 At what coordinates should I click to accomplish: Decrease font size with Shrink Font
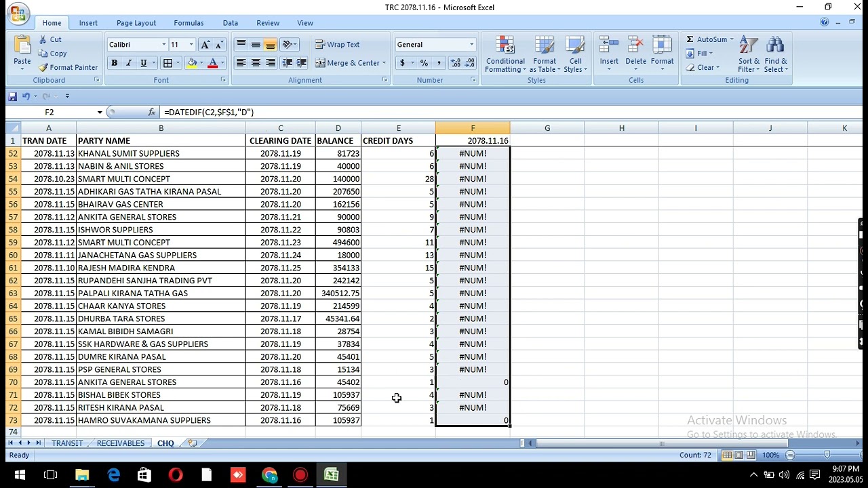[x=219, y=45]
